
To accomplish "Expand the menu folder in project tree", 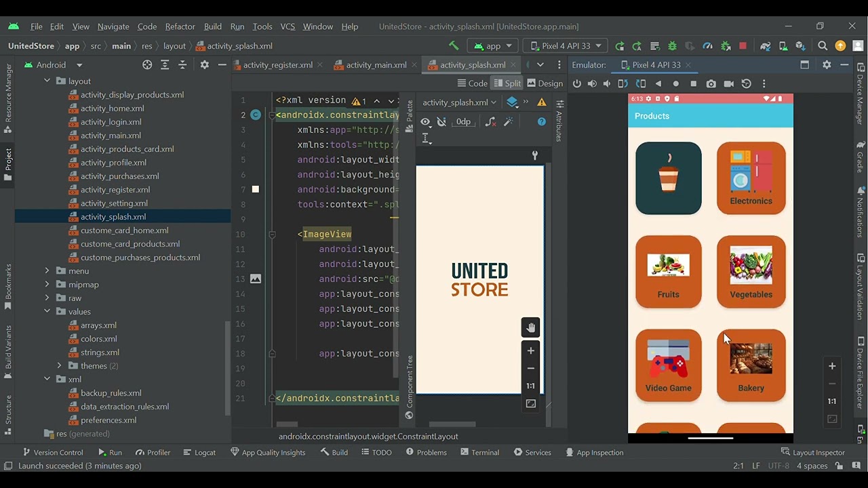I will pyautogui.click(x=47, y=271).
